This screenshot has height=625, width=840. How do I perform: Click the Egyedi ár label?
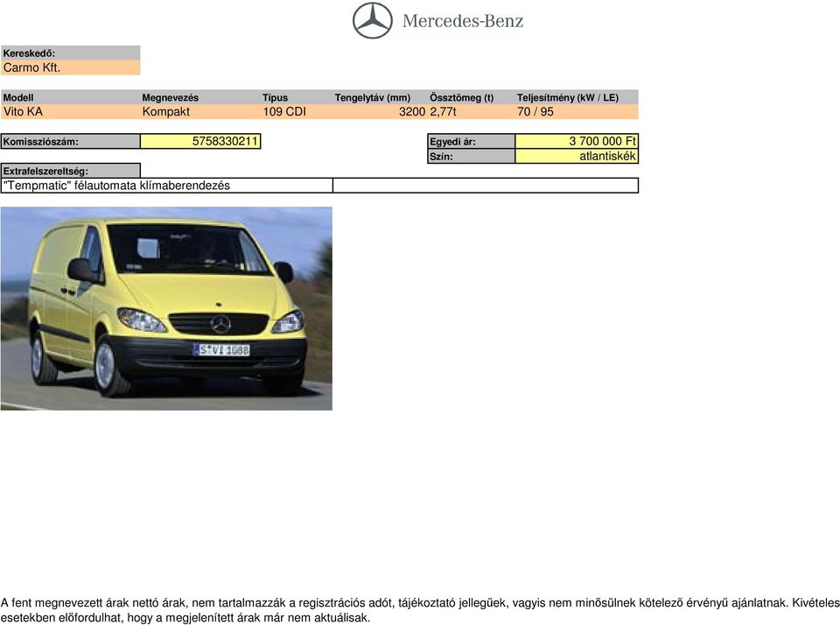pyautogui.click(x=472, y=142)
